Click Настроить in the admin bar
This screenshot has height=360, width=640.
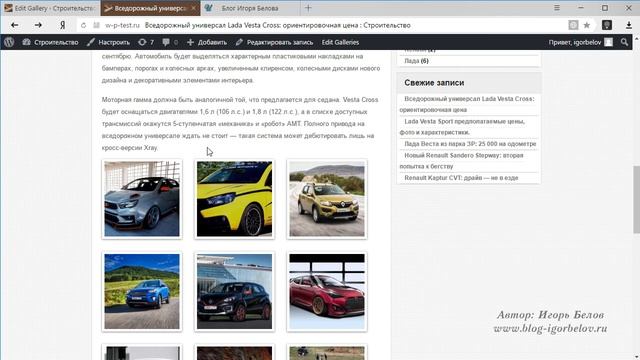(x=108, y=42)
